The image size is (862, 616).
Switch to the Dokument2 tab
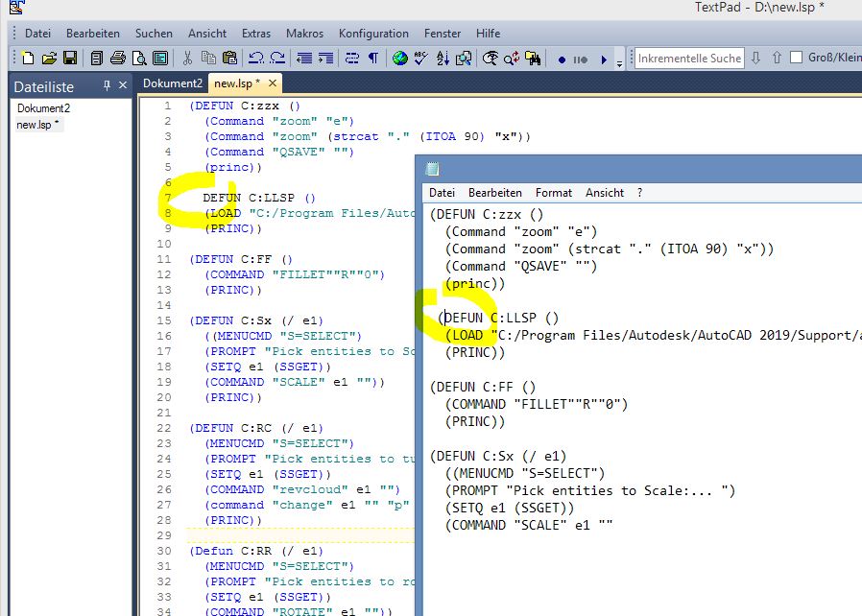(x=173, y=83)
